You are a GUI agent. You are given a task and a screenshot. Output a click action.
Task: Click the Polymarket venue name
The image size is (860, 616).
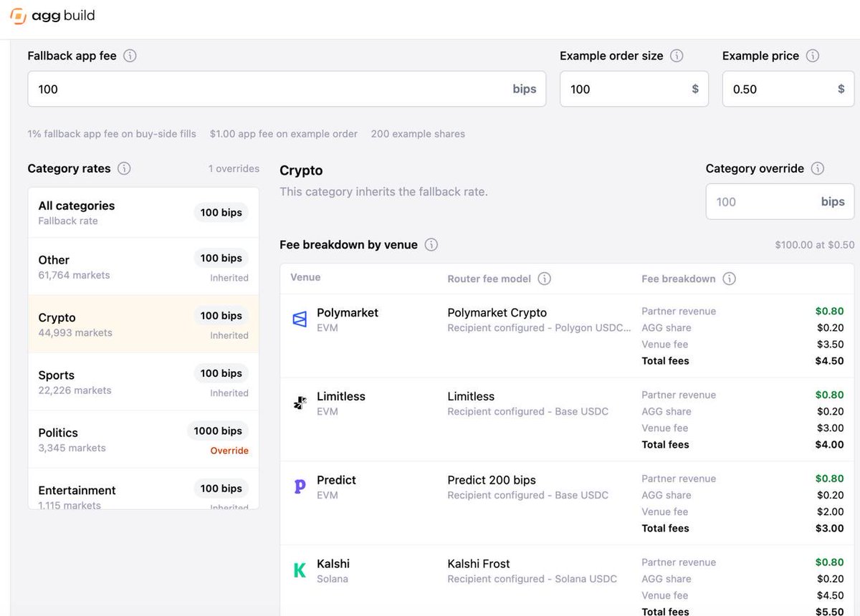pos(348,313)
